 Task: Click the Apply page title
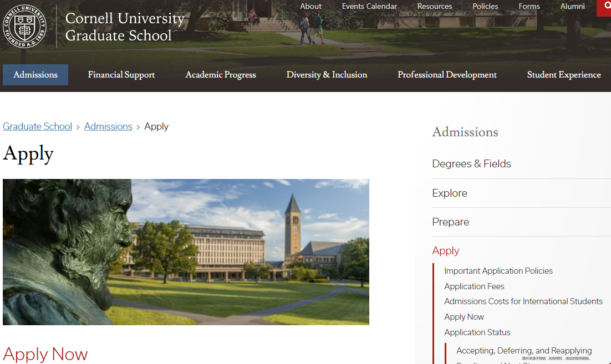click(28, 154)
